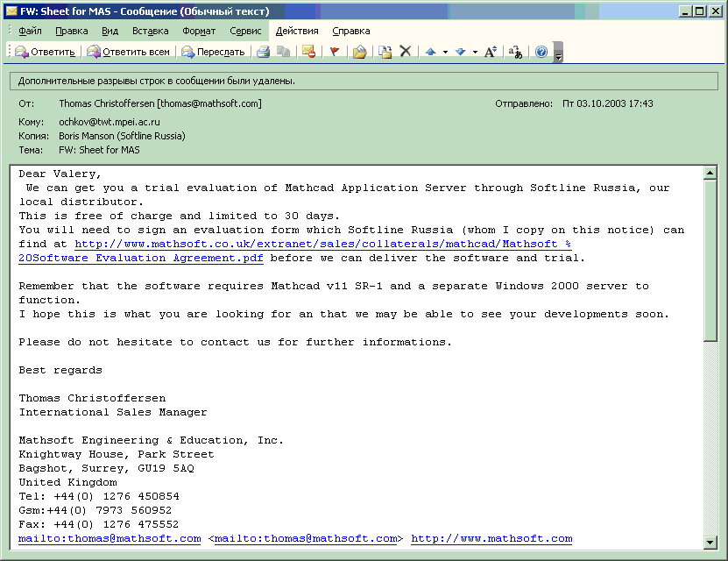Click the encoding/translate icon
The image size is (728, 561).
515,52
